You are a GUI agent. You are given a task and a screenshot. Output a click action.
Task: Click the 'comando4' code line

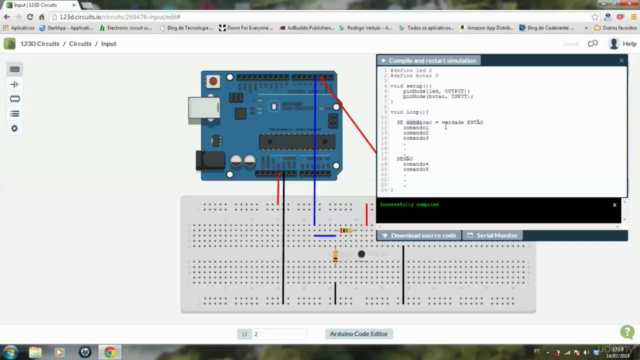click(416, 164)
